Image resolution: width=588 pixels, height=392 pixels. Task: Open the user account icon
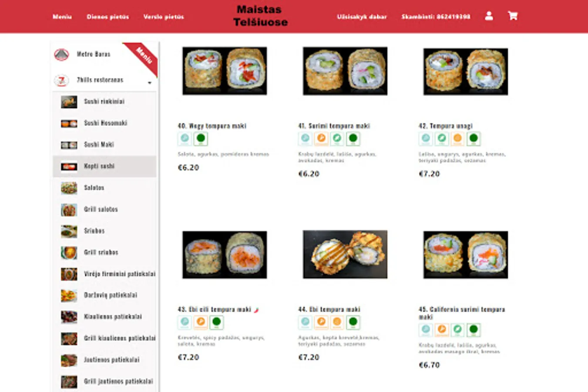489,16
